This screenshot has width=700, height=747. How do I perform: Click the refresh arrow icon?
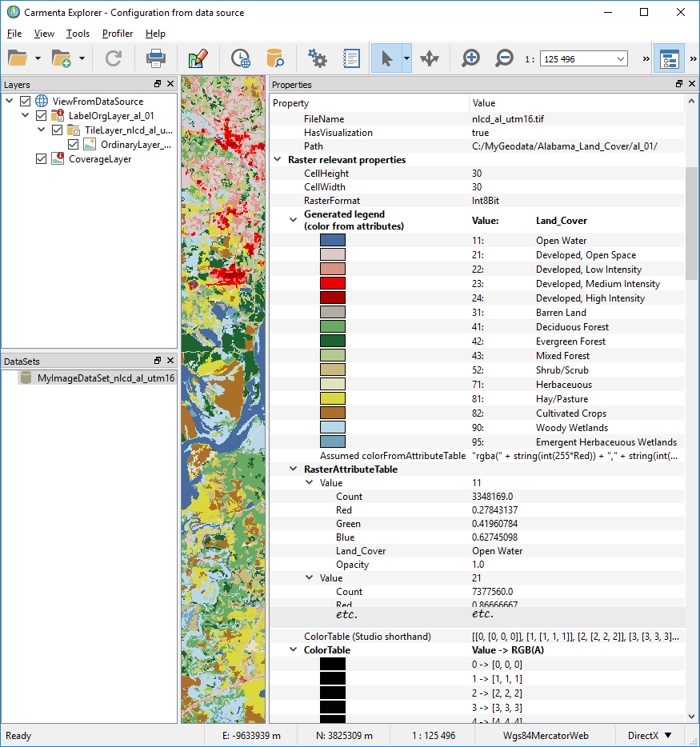click(x=114, y=58)
